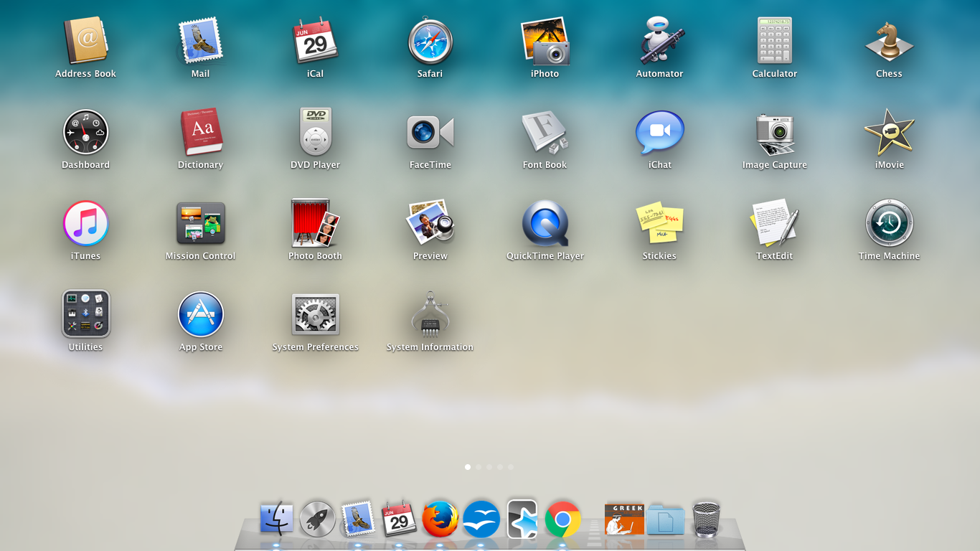Launch iChat
The height and width of the screenshot is (551, 980).
pyautogui.click(x=659, y=132)
